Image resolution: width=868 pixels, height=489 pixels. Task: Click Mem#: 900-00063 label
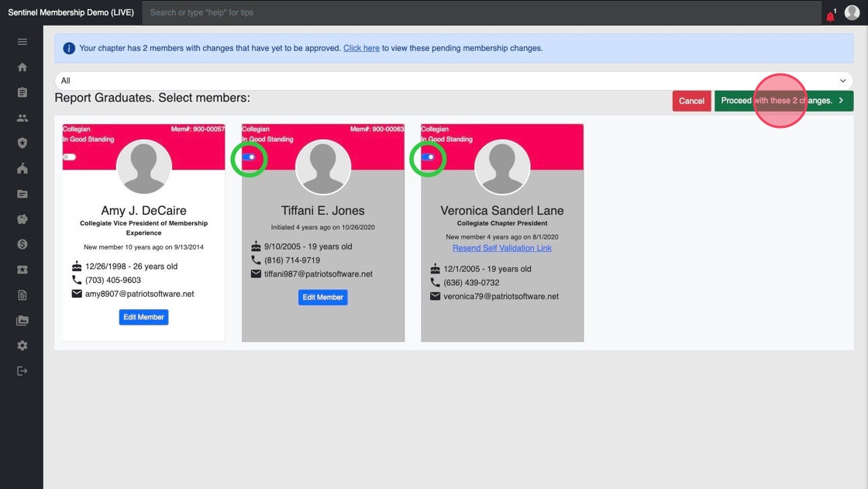click(x=377, y=129)
